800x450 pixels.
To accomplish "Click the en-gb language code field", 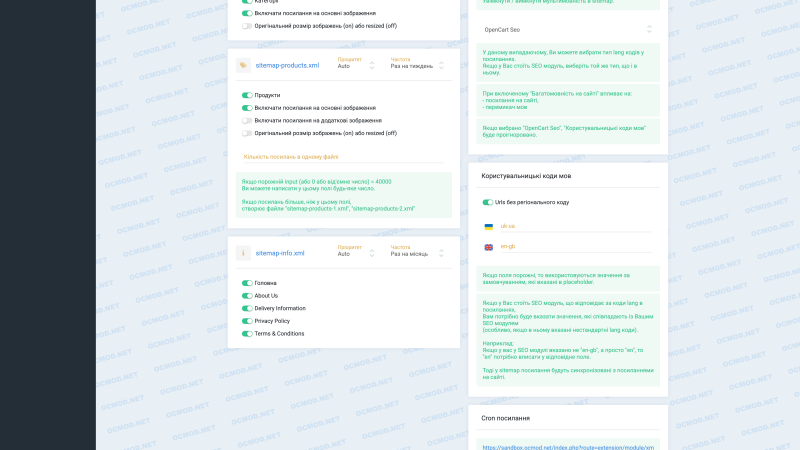I will point(576,246).
